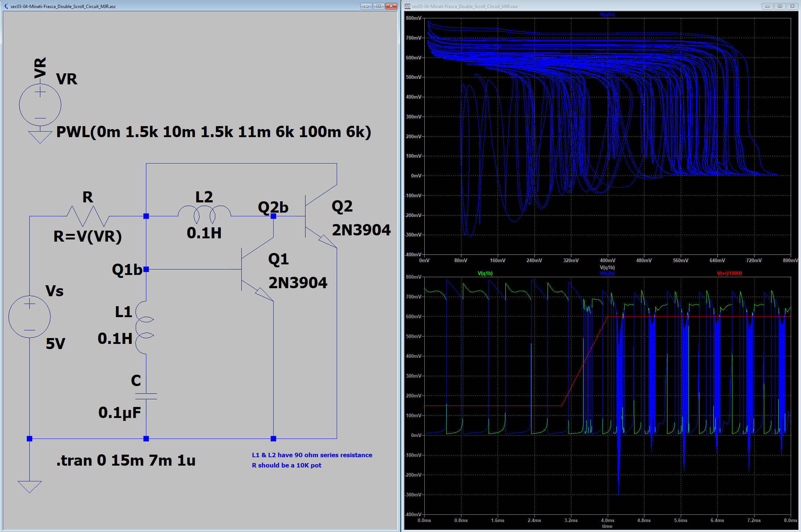This screenshot has width=801, height=532.
Task: Click V(q2b) trace label atop upper plot
Action: pos(607,14)
